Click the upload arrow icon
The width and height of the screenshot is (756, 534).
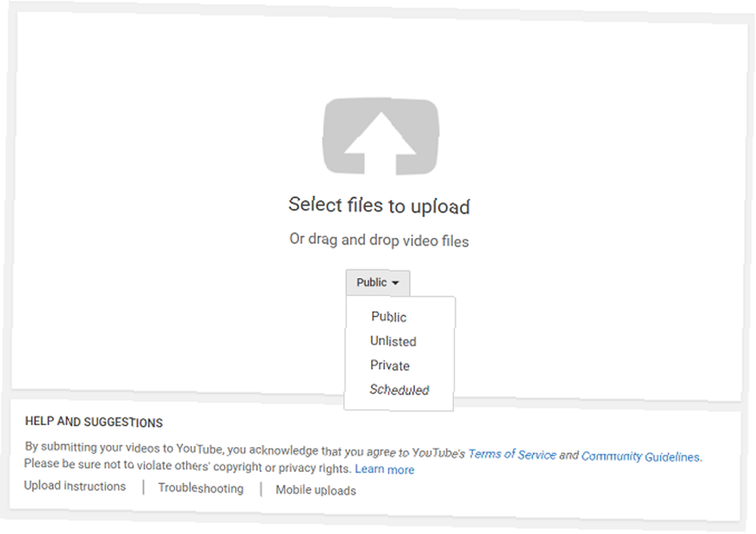coord(380,136)
